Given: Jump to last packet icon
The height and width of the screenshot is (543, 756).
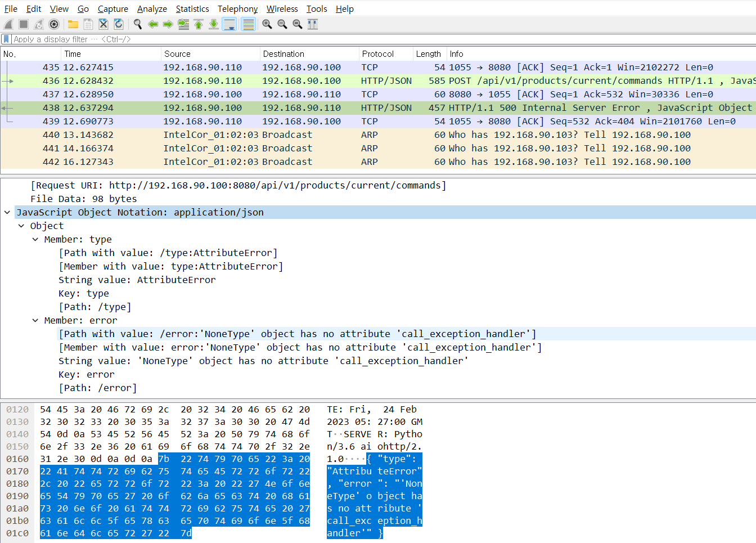Looking at the screenshot, I should pyautogui.click(x=214, y=24).
